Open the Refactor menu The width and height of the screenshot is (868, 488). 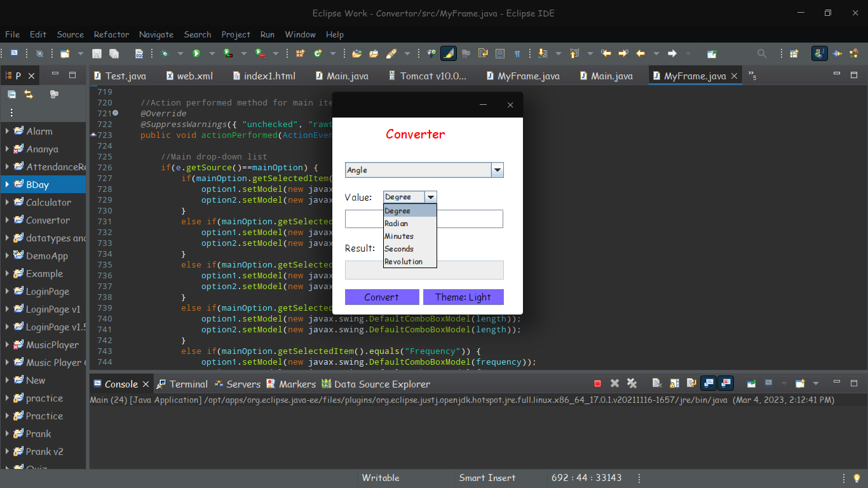[111, 34]
